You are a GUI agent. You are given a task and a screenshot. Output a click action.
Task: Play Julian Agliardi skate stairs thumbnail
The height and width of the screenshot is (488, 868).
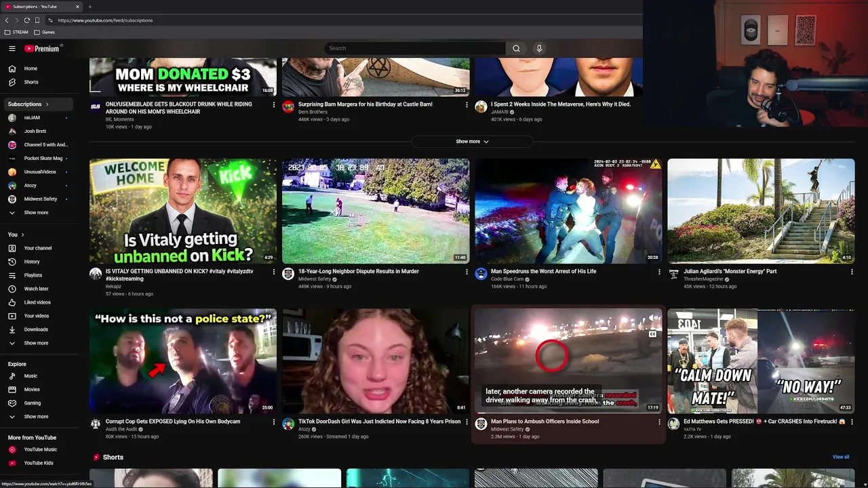point(761,211)
